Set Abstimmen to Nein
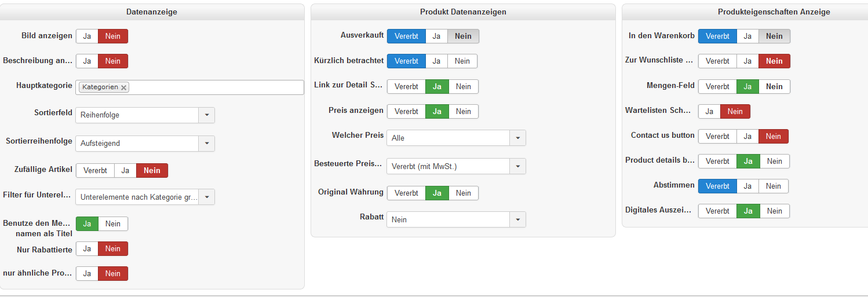 pos(774,186)
